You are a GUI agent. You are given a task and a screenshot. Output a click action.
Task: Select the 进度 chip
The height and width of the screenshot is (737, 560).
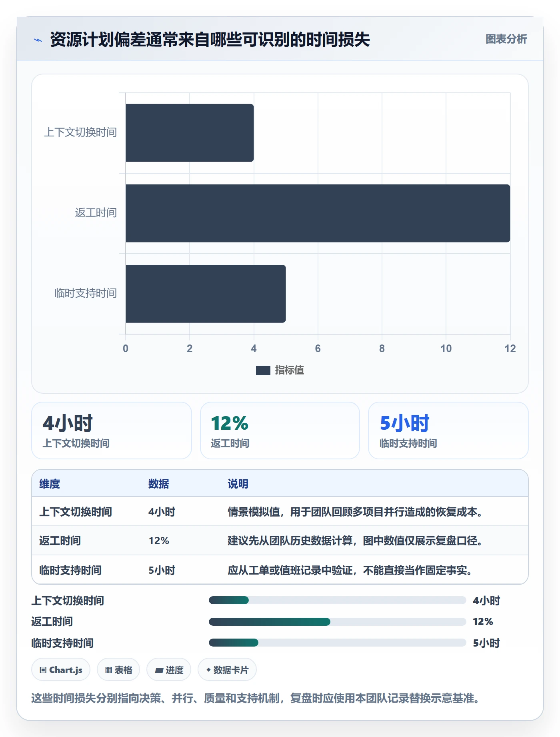tap(169, 670)
